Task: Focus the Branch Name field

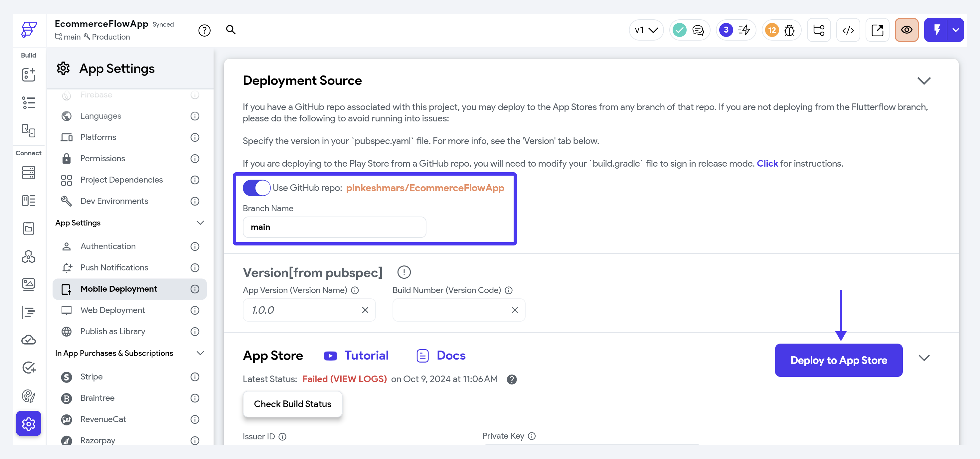Action: pos(334,227)
